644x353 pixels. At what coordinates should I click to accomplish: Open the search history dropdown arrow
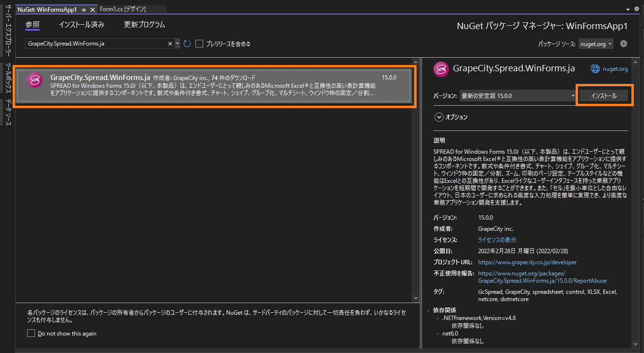tap(177, 44)
